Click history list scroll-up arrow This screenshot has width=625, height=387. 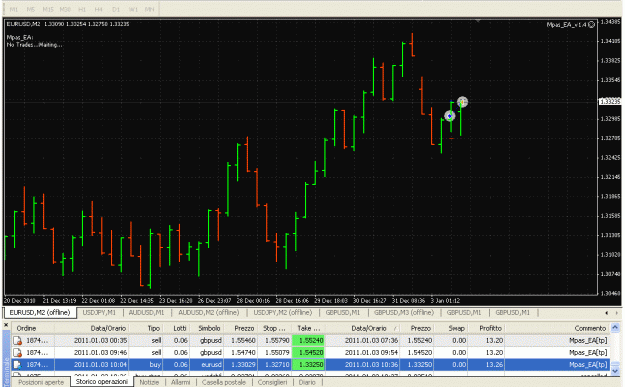615,328
